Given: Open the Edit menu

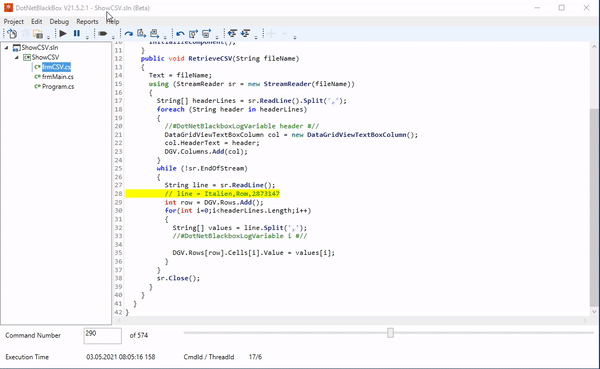Looking at the screenshot, I should pyautogui.click(x=37, y=21).
